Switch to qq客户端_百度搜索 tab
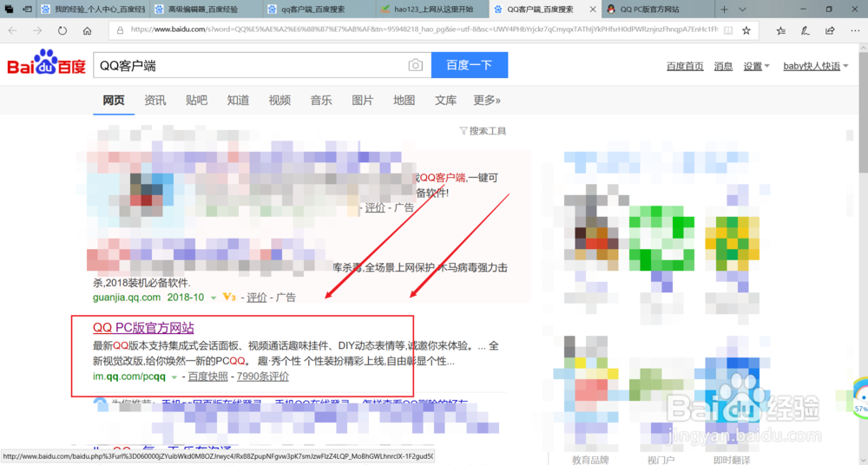Screen dimensions: 868x465 (319, 10)
